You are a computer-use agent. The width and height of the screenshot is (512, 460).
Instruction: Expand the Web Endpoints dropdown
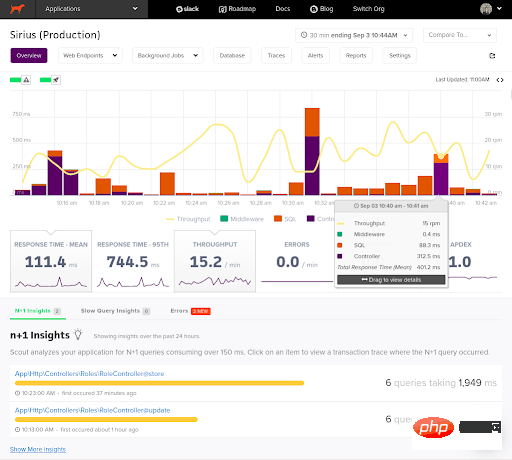(x=90, y=56)
